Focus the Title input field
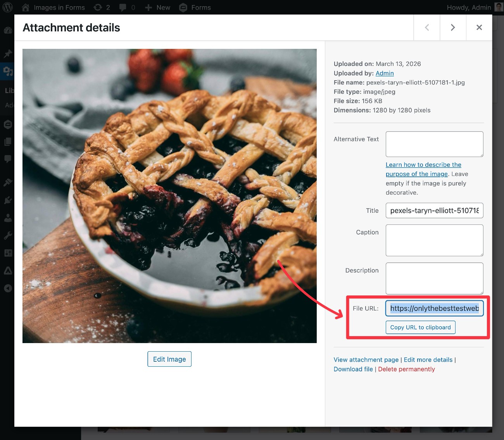The image size is (504, 440). tap(434, 211)
